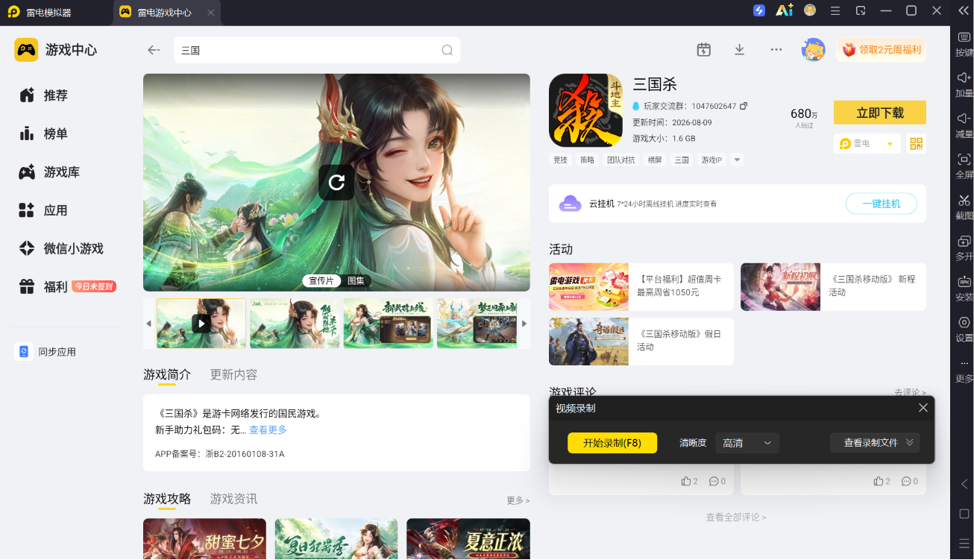Viewport: 974px width, 560px height.
Task: Open the calendar reservation icon in the header
Action: click(703, 50)
